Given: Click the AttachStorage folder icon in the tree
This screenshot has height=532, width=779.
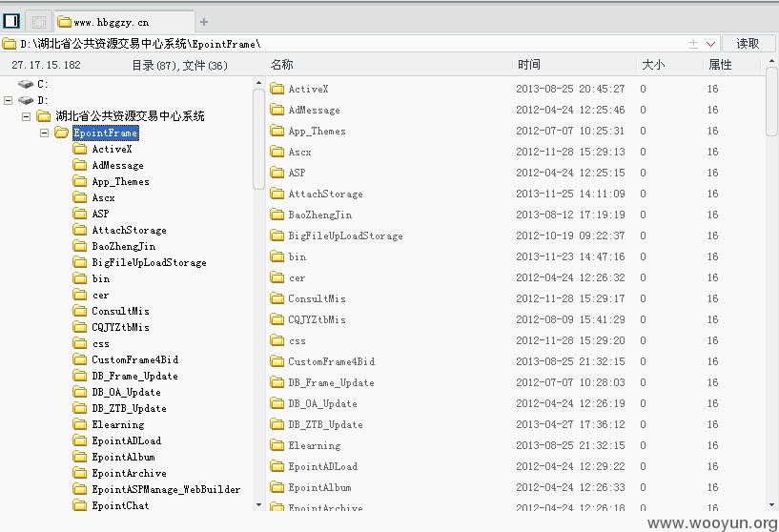Looking at the screenshot, I should click(x=79, y=230).
